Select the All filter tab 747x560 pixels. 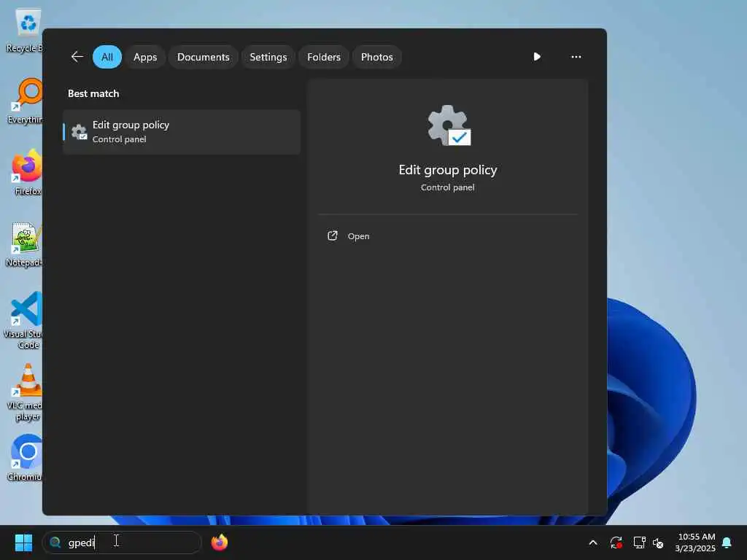click(x=107, y=57)
